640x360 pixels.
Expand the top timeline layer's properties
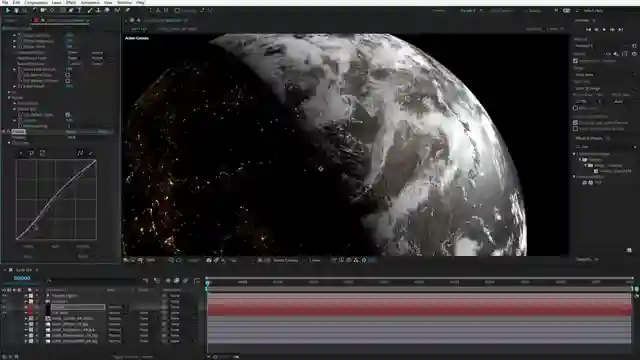click(26, 295)
